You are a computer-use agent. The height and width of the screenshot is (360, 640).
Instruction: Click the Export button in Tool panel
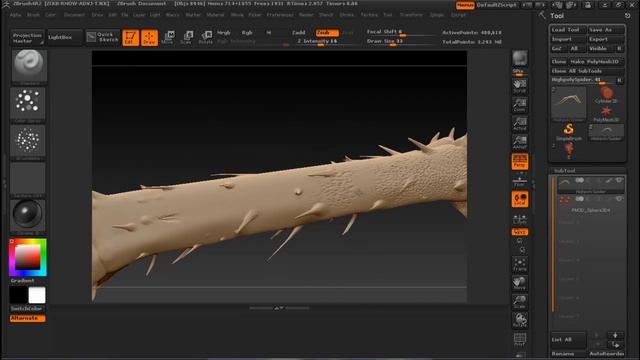click(606, 39)
